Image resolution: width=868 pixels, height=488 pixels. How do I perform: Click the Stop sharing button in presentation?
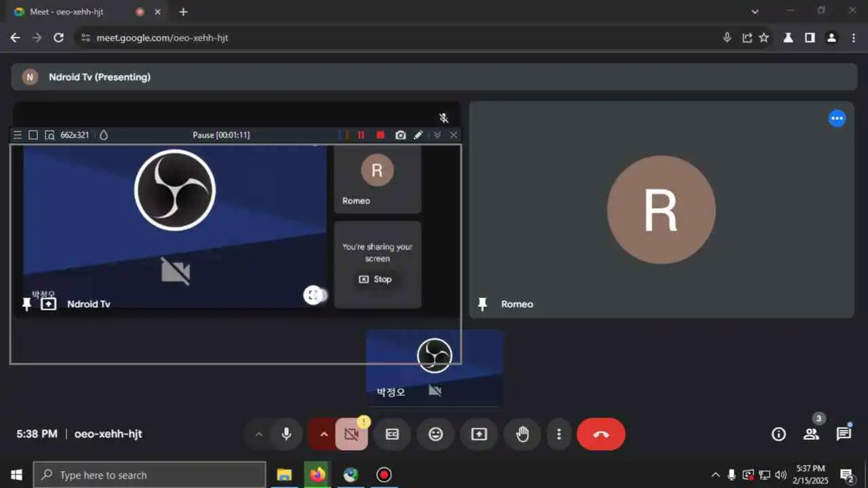(x=376, y=279)
